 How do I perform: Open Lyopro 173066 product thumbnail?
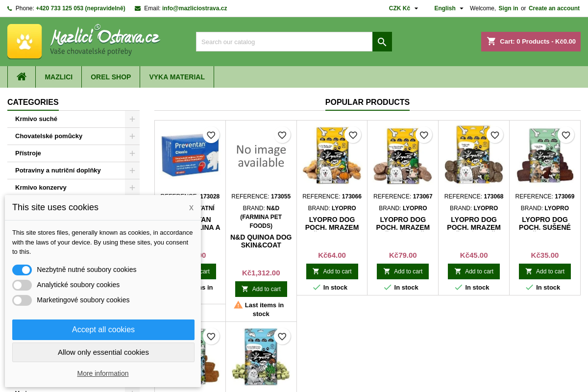[332, 156]
